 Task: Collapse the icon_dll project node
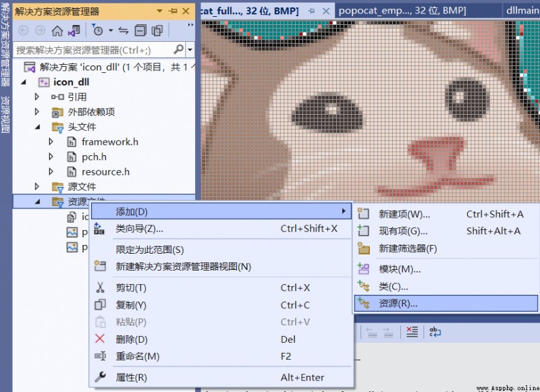[x=24, y=82]
